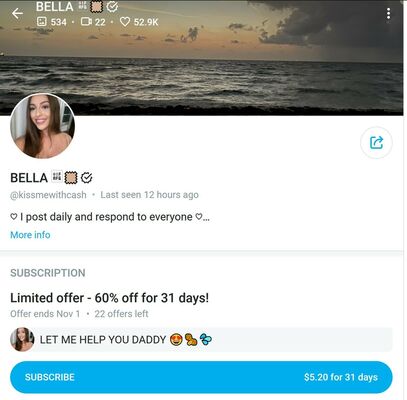Click the SUBSCRIPTION section label
This screenshot has height=400, width=407.
tap(48, 273)
